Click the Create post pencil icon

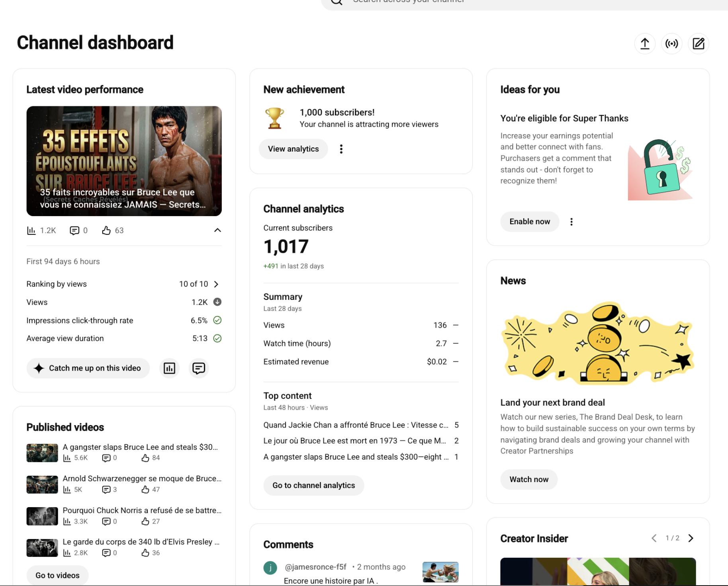coord(698,43)
